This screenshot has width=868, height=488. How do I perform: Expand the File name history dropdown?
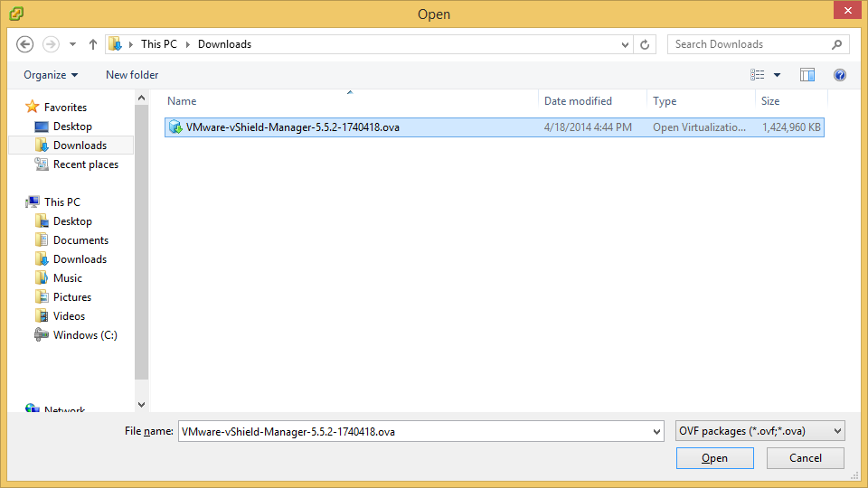(x=656, y=432)
